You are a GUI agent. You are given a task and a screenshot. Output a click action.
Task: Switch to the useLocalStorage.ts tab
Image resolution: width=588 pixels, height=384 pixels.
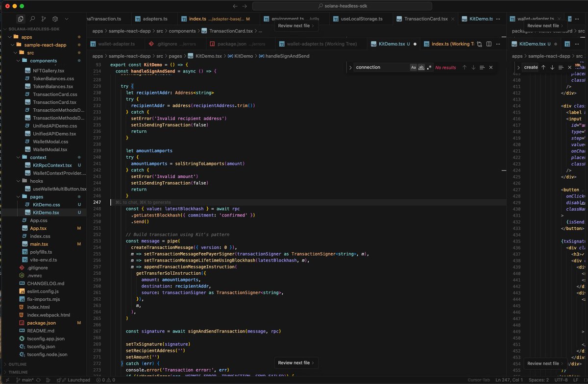coord(360,19)
